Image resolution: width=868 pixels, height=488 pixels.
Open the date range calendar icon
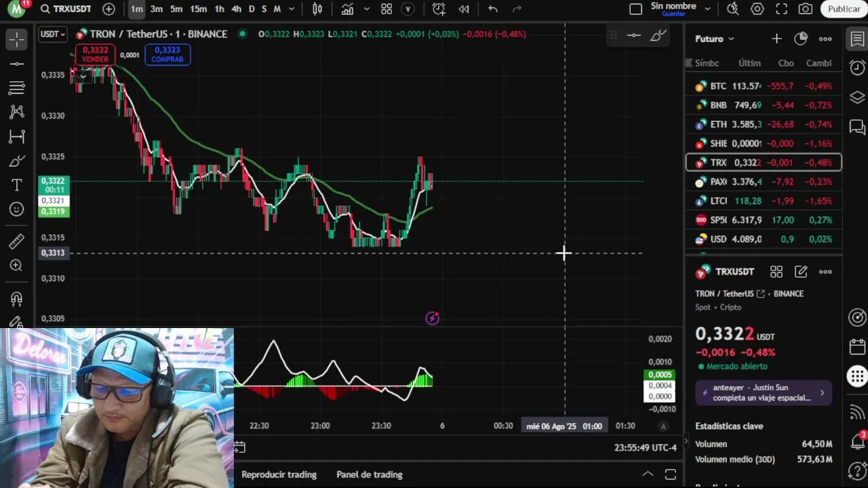pyautogui.click(x=239, y=447)
